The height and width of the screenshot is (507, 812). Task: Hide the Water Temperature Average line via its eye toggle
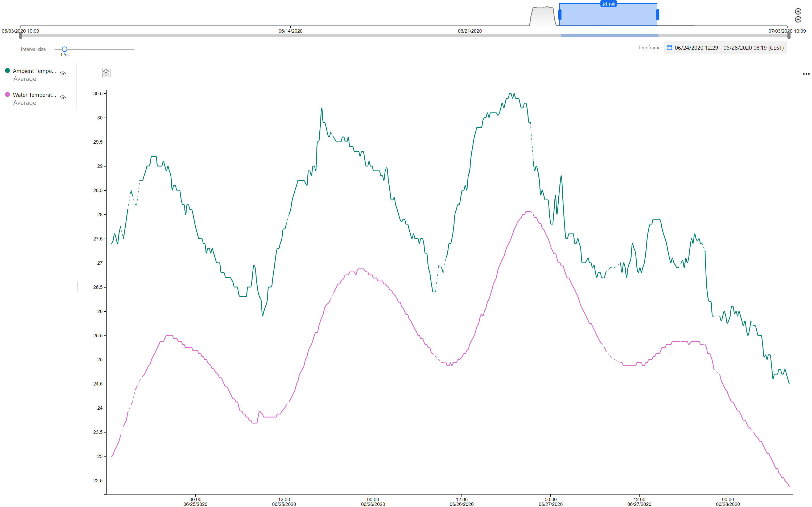point(63,97)
